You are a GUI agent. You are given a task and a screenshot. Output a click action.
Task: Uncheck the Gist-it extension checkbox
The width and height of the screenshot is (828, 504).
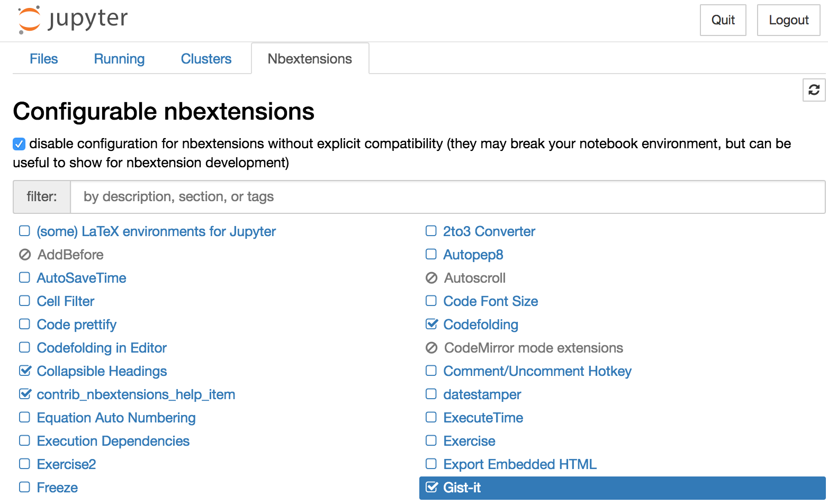(431, 487)
